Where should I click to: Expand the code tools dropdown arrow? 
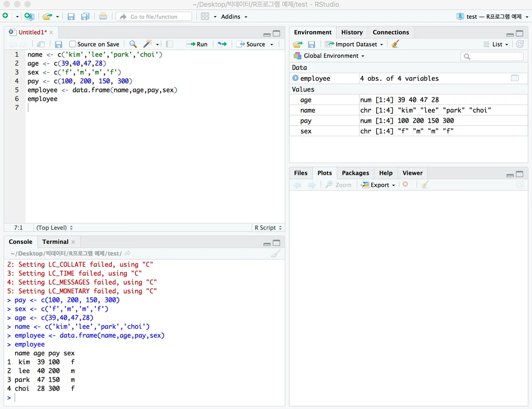(158, 45)
